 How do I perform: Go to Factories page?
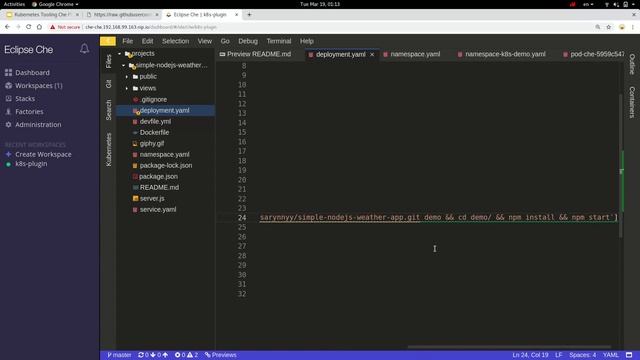pyautogui.click(x=29, y=111)
